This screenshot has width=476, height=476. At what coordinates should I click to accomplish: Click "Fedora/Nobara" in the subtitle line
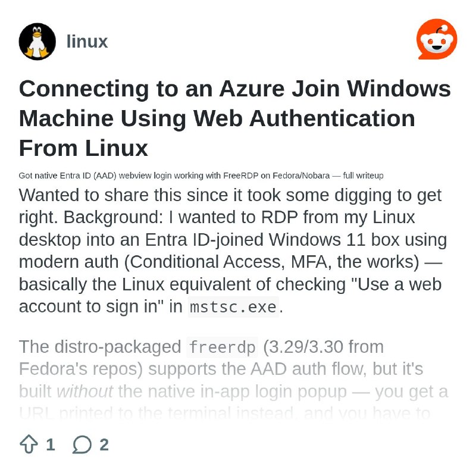[301, 176]
